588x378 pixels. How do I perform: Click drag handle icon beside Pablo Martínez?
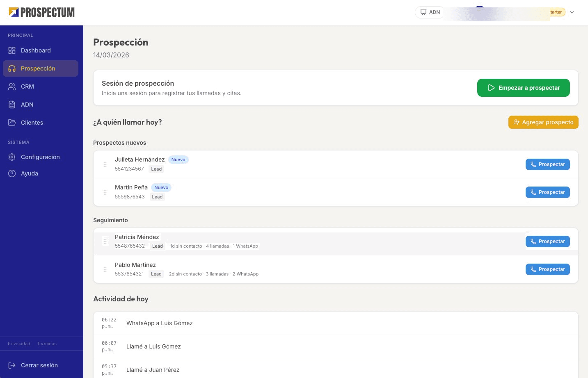coord(105,269)
